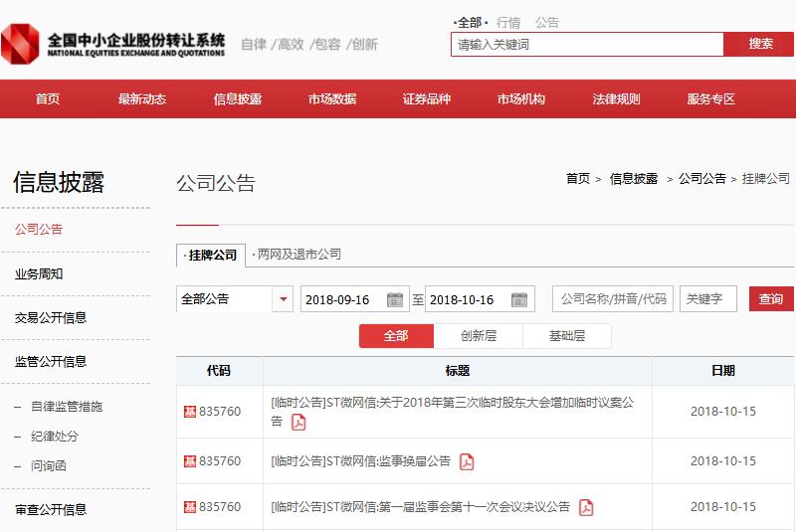Viewport: 796px width, 532px height.
Task: Go to 首页 via breadcrumb
Action: (578, 179)
